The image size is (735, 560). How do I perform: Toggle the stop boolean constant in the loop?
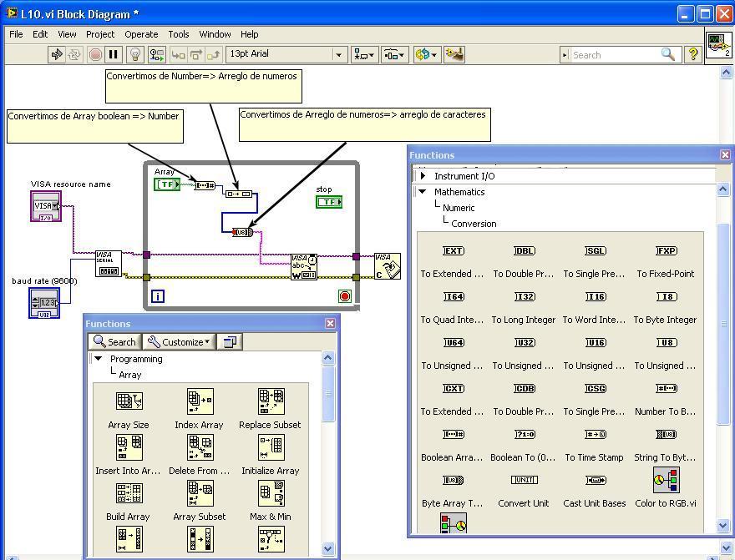(x=329, y=202)
